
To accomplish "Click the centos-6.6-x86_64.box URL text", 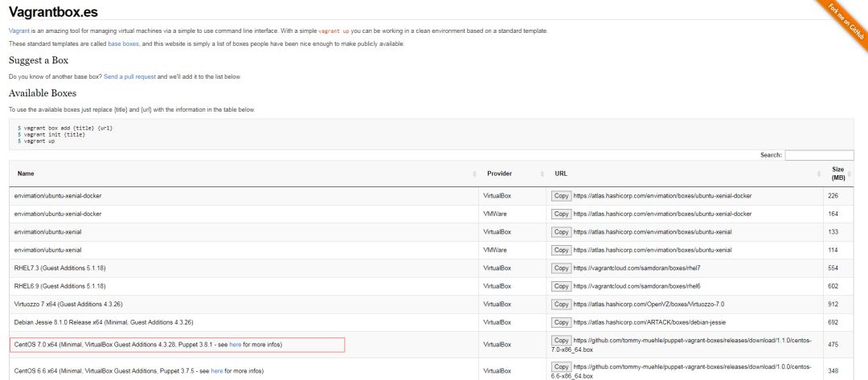I will pyautogui.click(x=681, y=370).
